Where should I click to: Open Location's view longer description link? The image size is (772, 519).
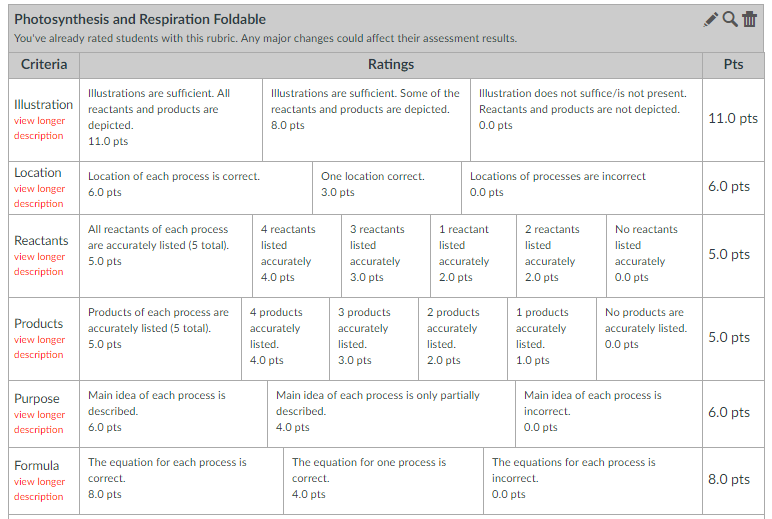point(39,196)
